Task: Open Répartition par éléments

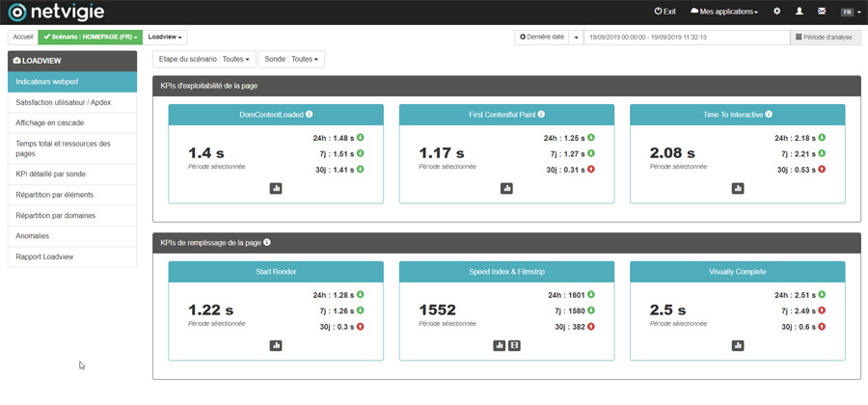Action: 72,195
